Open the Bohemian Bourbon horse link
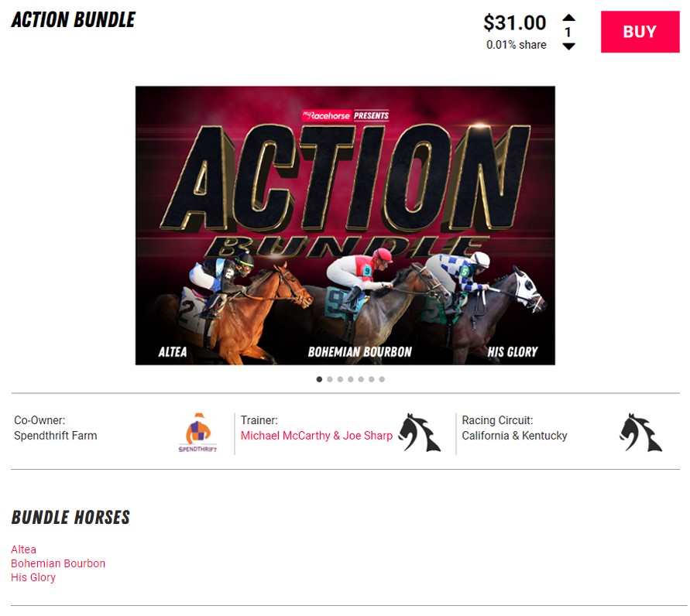This screenshot has width=690, height=616. click(x=58, y=563)
